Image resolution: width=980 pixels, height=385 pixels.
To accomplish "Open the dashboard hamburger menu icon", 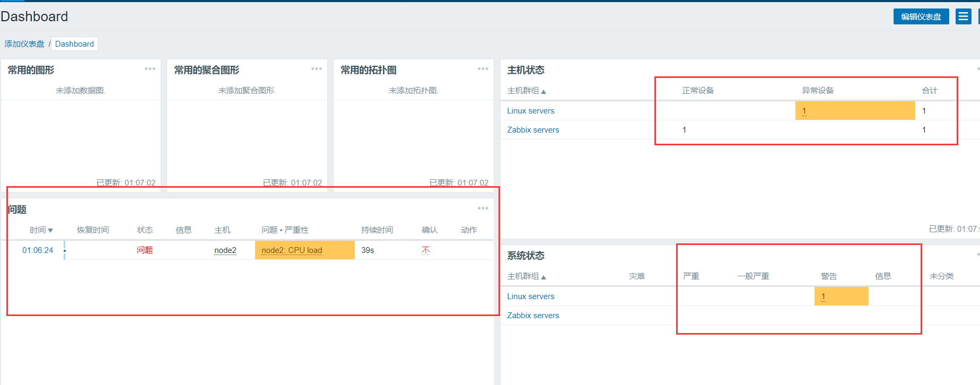I will tap(963, 16).
